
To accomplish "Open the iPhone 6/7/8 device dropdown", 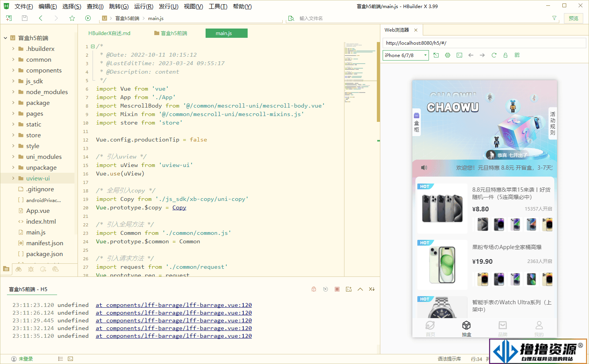I will (x=405, y=55).
